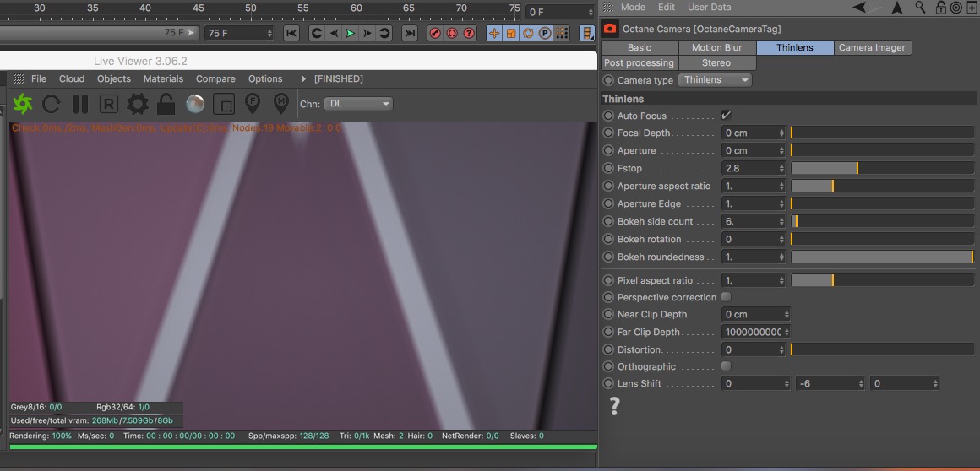980x471 pixels.
Task: Open the Compare menu in Live Viewer
Action: coord(215,78)
